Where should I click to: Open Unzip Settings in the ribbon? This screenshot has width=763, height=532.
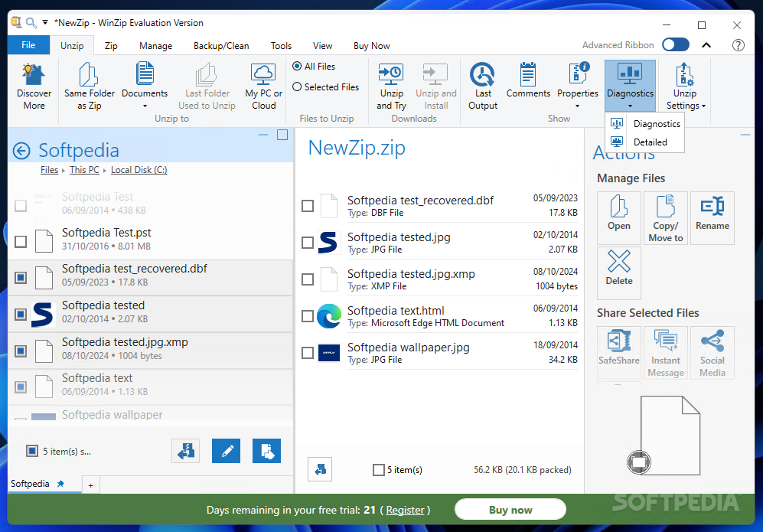685,86
